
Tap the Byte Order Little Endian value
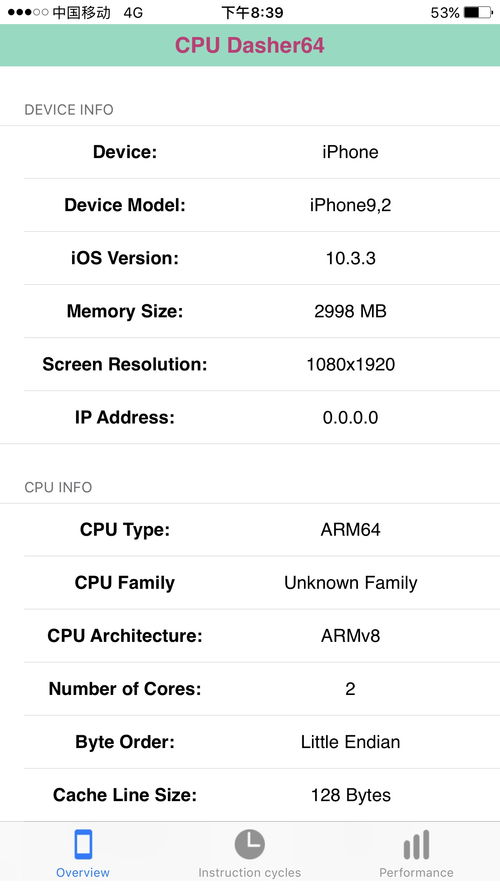[x=351, y=742]
